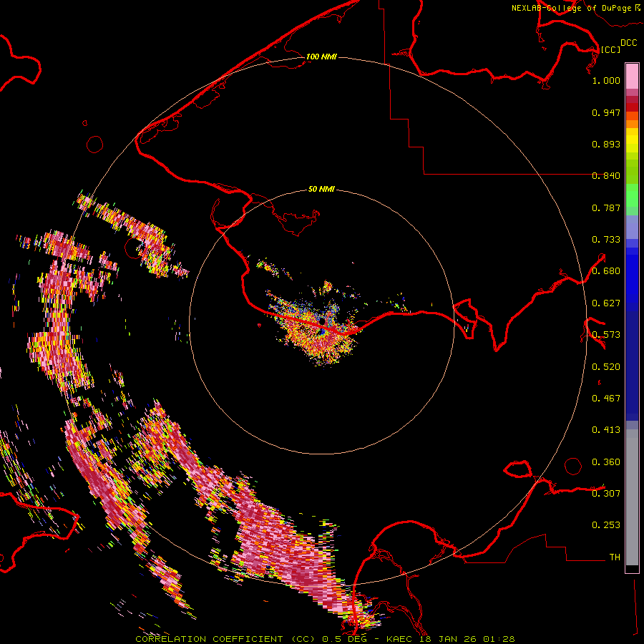Image resolution: width=644 pixels, height=644 pixels.
Task: Click the 0.893 value on color scale
Action: pos(606,144)
